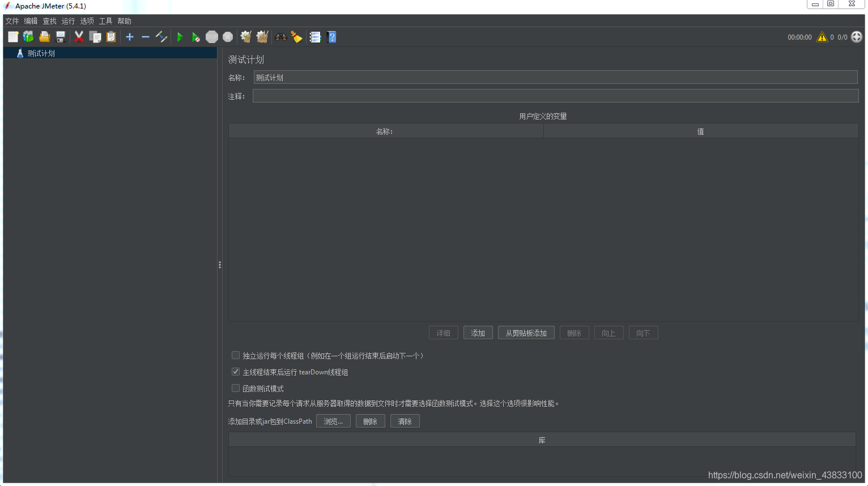Click 删除 button beside 浏览...
Viewport: 868px width, 486px height.
tap(371, 421)
